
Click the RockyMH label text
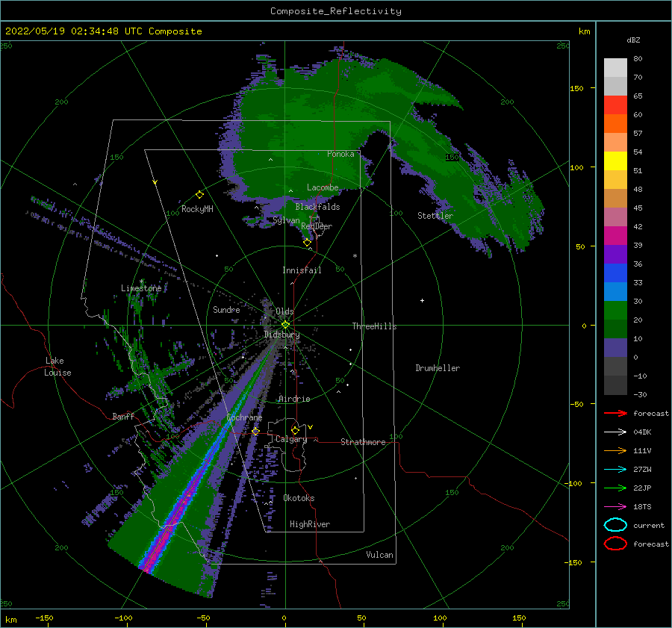197,209
